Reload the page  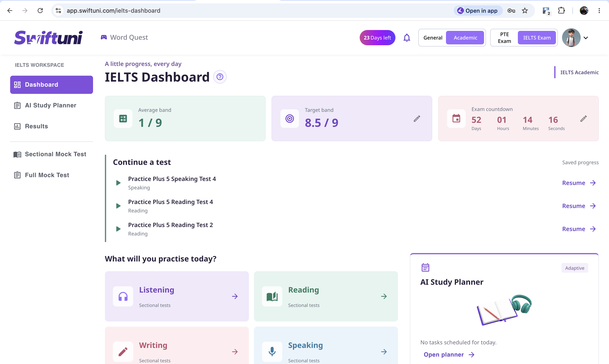coord(40,11)
